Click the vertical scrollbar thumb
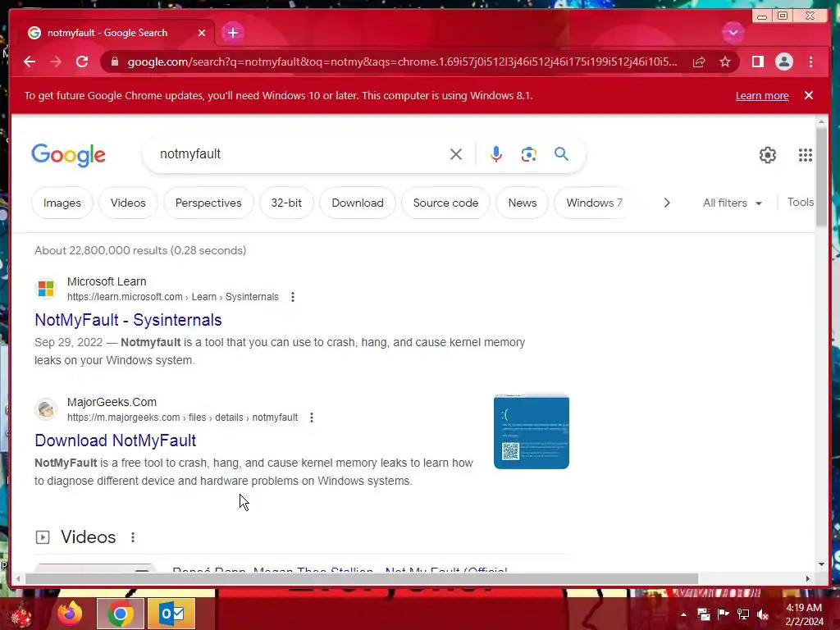 [x=822, y=176]
